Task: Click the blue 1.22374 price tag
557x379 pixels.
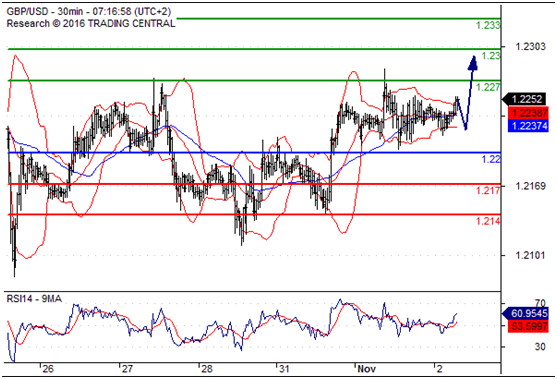Action: click(528, 126)
